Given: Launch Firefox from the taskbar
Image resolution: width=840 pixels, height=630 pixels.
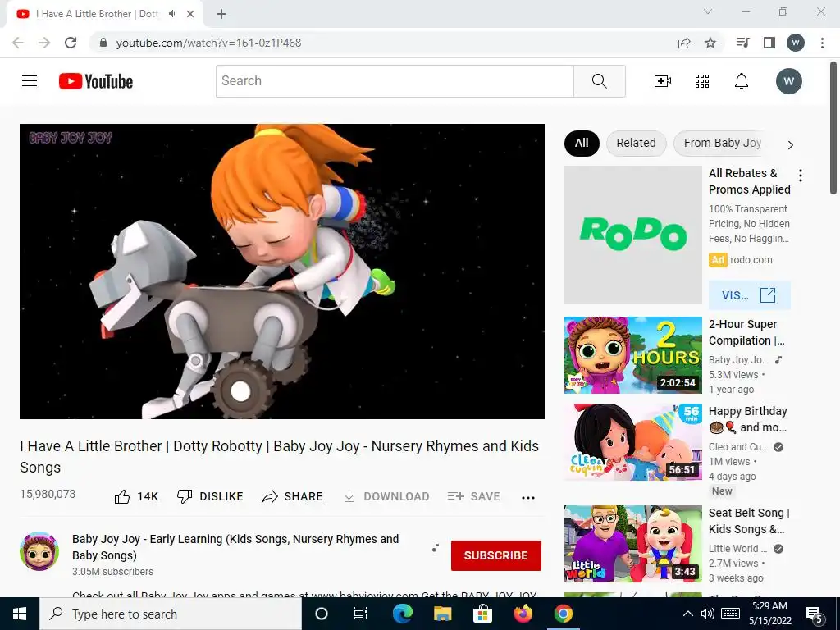Looking at the screenshot, I should pos(523,614).
